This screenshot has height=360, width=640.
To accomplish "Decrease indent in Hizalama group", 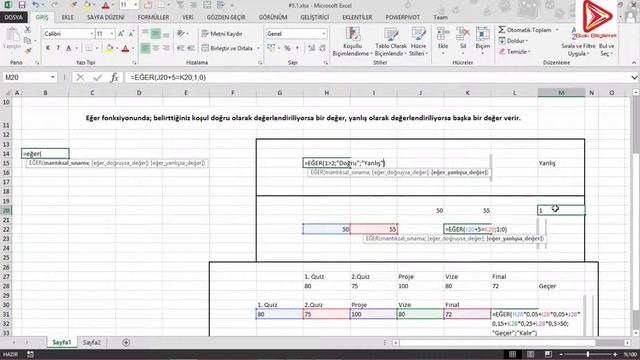I will point(181,48).
